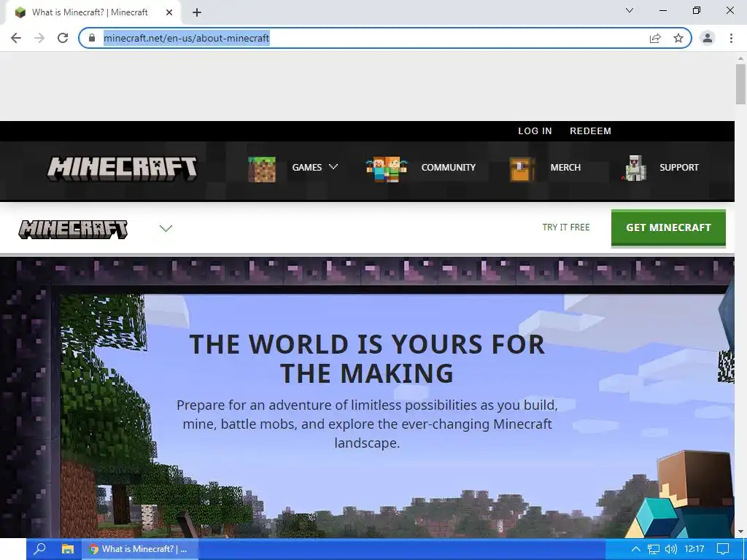Click the taskbar clock showing 12:17

[x=694, y=549]
